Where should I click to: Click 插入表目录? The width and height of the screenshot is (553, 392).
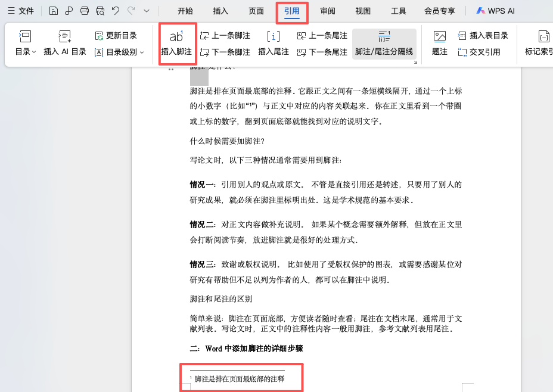(x=483, y=36)
